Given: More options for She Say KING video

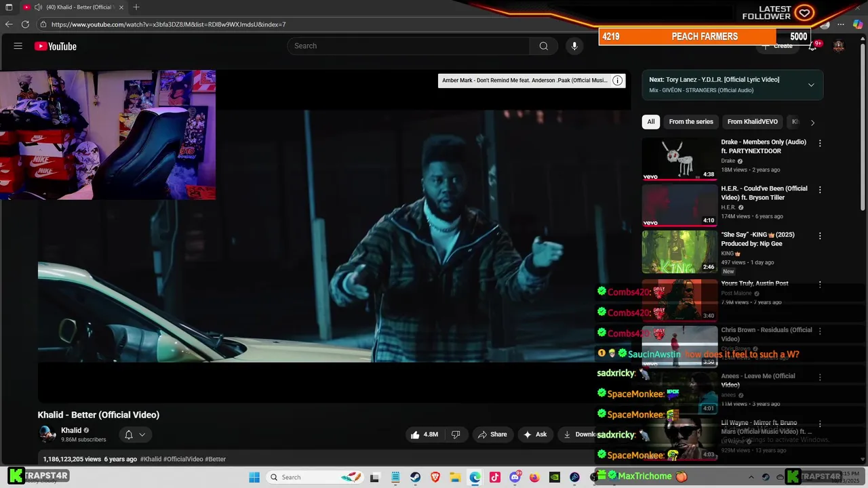Looking at the screenshot, I should pyautogui.click(x=820, y=236).
